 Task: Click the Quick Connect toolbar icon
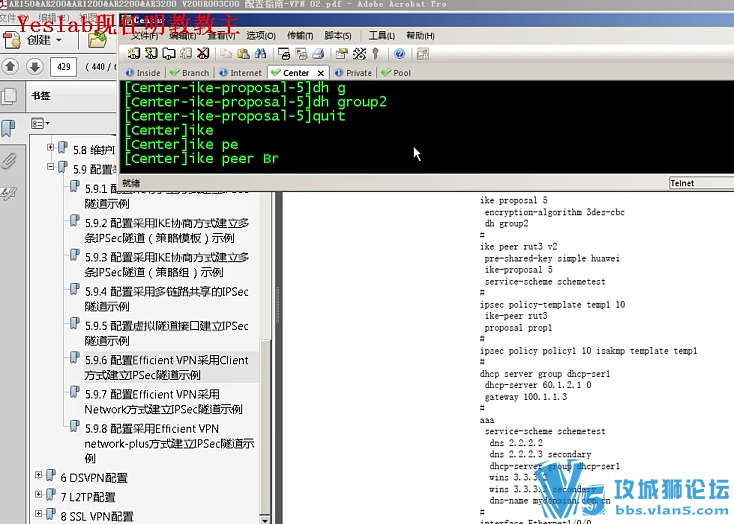[x=151, y=53]
